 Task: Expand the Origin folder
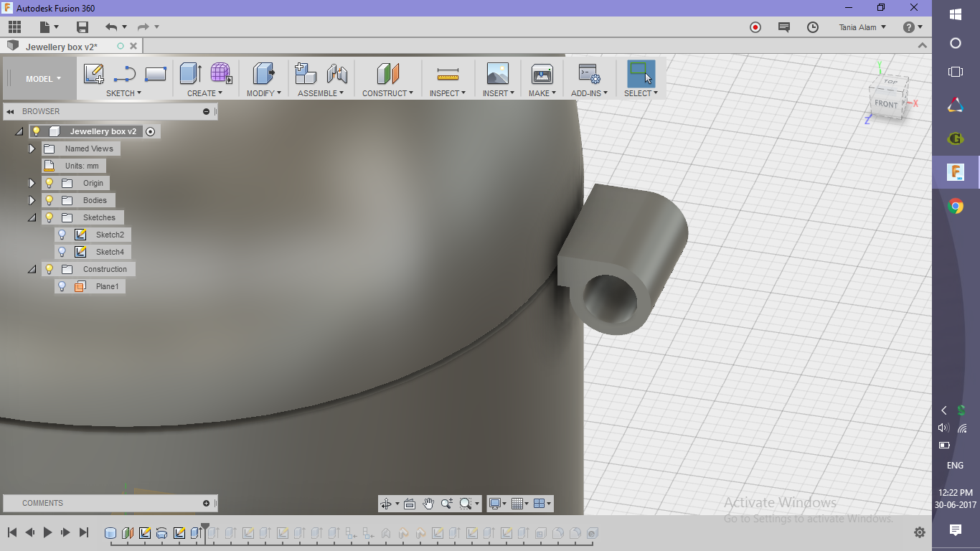(x=32, y=183)
